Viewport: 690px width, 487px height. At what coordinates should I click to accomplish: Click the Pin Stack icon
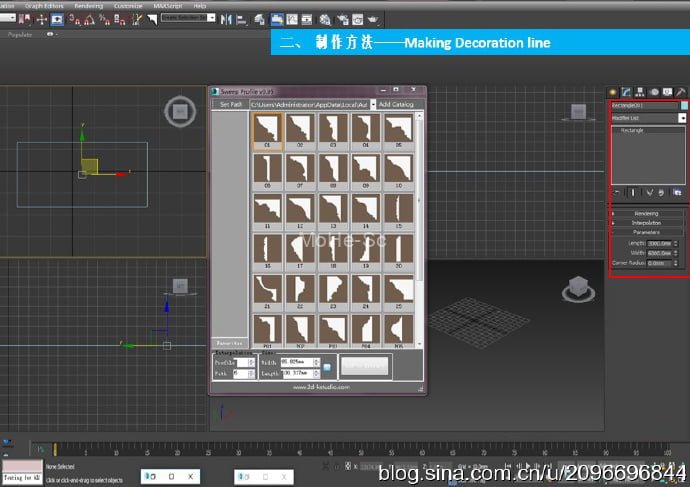[x=617, y=190]
